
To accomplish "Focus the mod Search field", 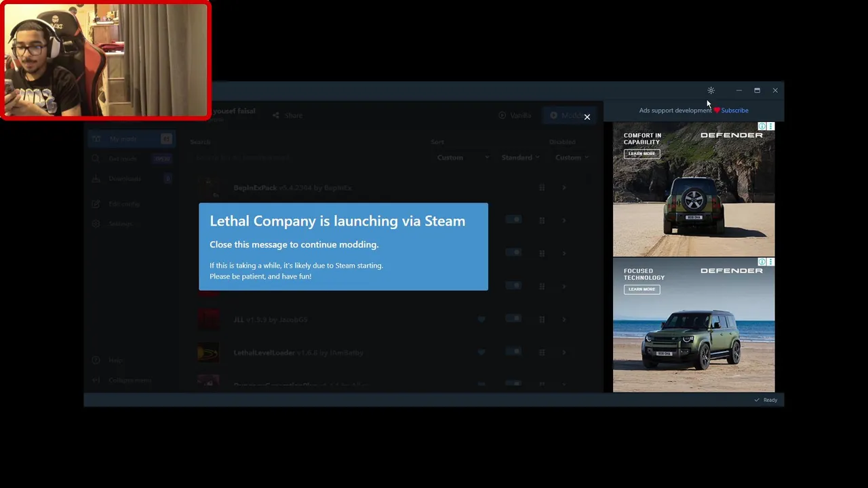I will pos(305,157).
